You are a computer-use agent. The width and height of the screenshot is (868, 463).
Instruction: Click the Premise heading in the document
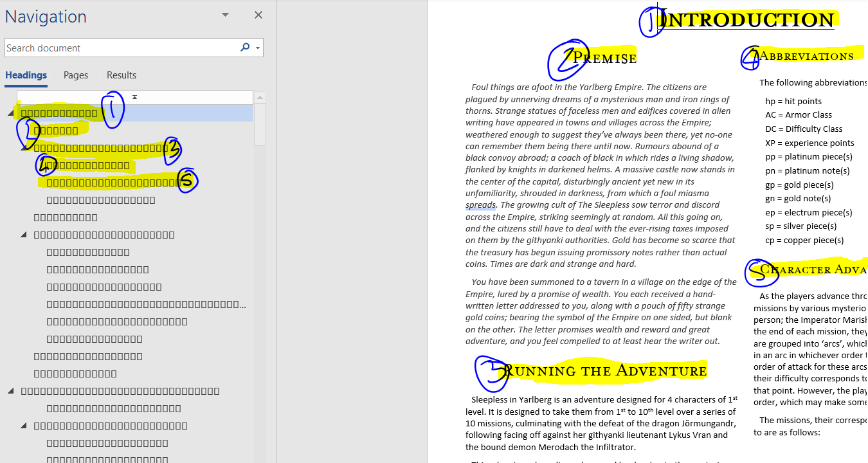(x=604, y=58)
